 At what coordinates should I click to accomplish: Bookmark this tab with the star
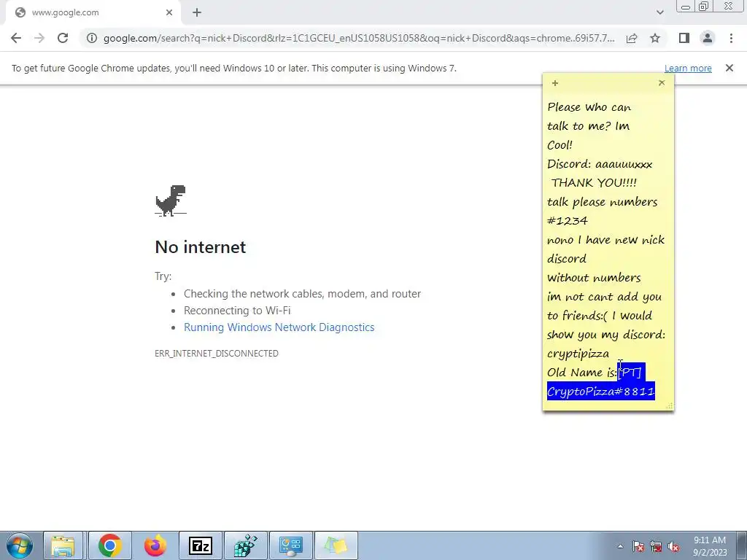tap(655, 38)
